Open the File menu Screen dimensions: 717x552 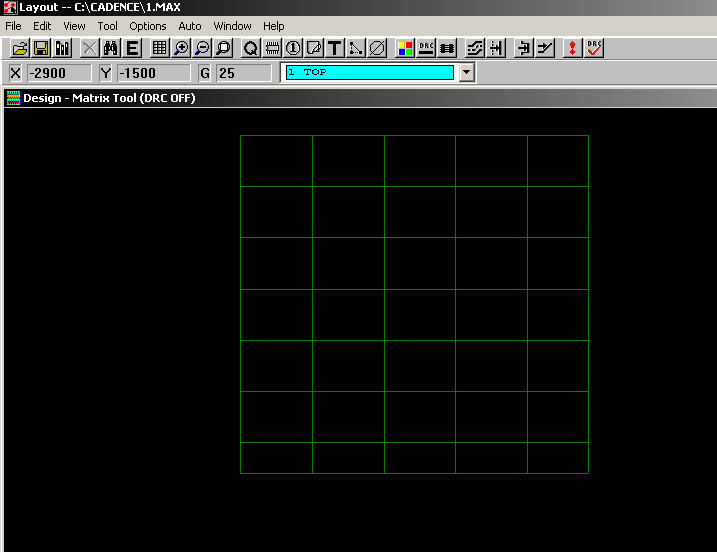click(x=13, y=26)
